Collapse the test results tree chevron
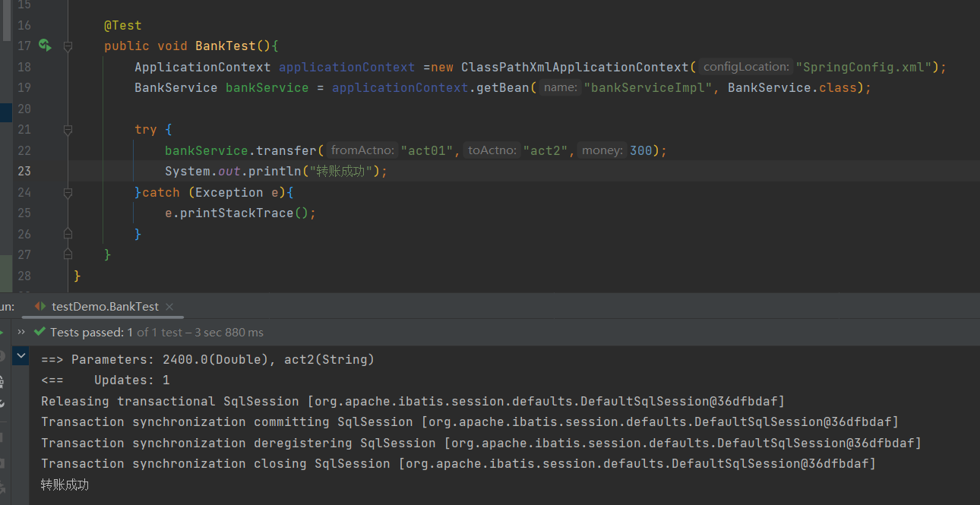This screenshot has width=980, height=505. 21,355
